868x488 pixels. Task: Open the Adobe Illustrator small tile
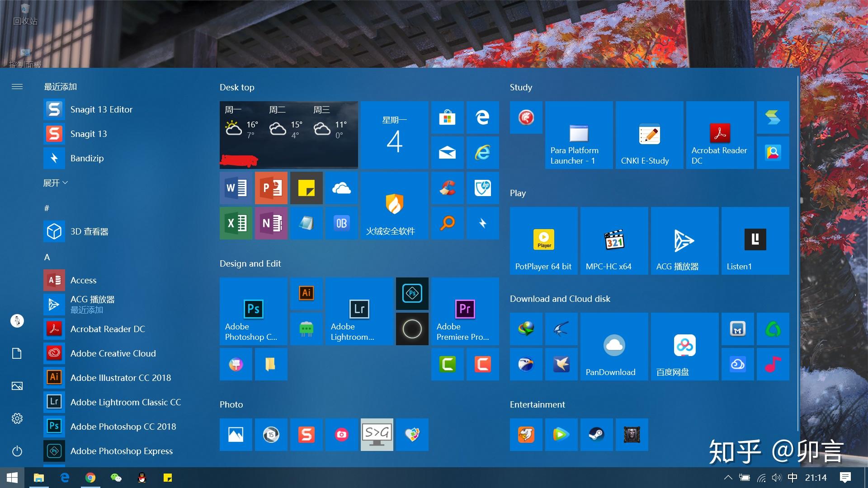coord(307,293)
